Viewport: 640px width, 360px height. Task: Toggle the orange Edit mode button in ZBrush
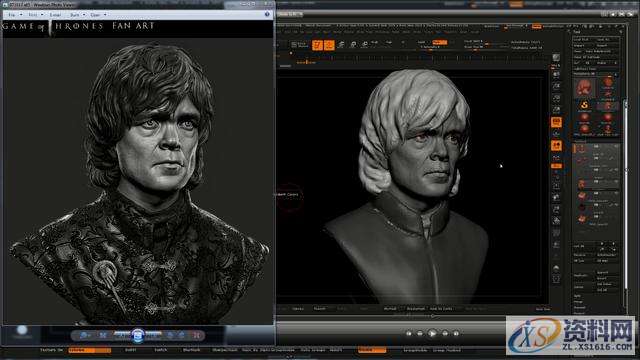coord(318,45)
